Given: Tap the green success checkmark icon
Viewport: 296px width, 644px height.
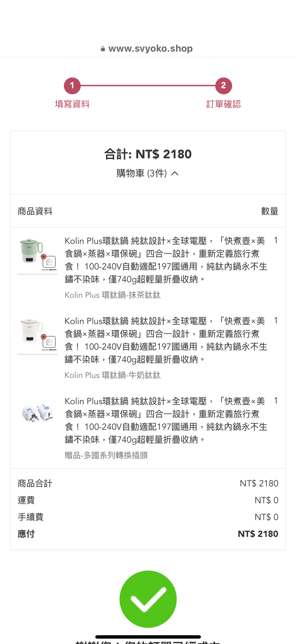Looking at the screenshot, I should pos(148,599).
